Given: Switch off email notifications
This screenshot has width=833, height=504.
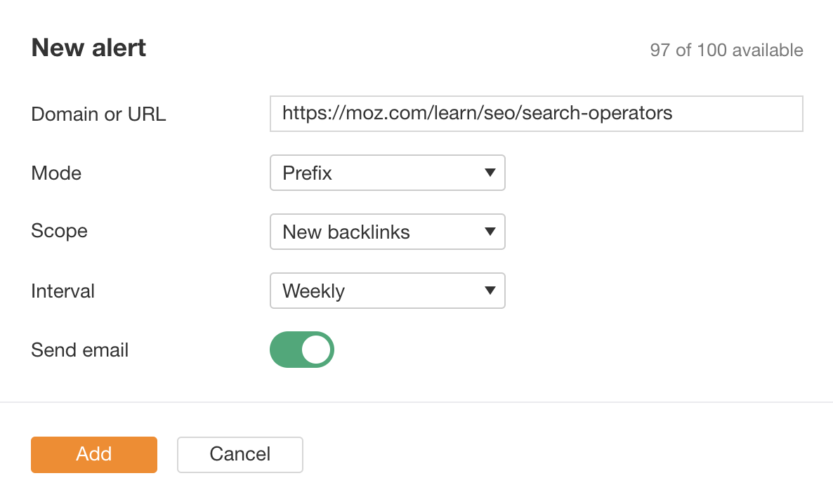Looking at the screenshot, I should pos(302,350).
